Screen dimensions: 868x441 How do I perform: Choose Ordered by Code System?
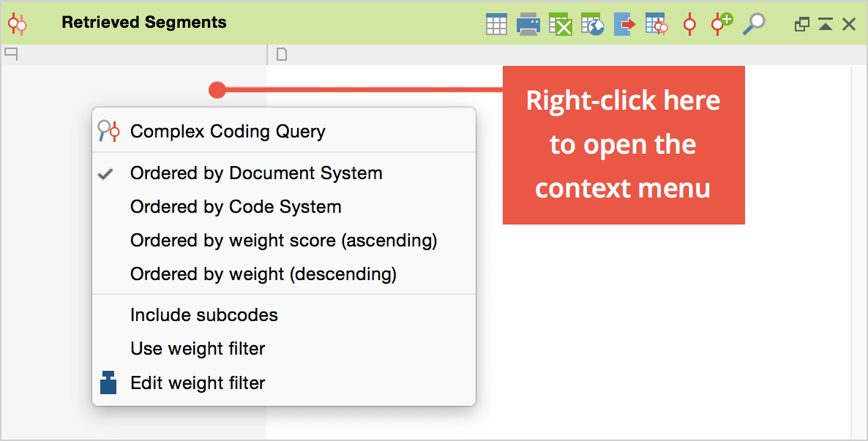(x=236, y=207)
